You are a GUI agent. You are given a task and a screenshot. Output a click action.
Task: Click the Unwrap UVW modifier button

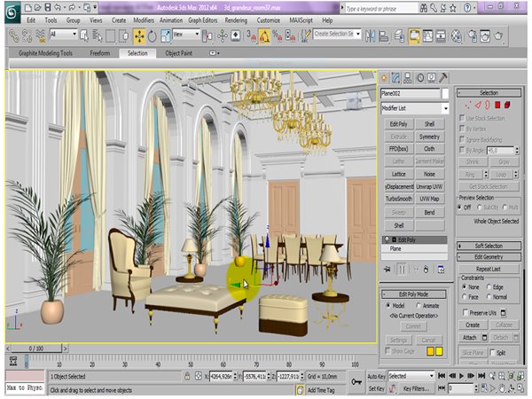click(429, 187)
